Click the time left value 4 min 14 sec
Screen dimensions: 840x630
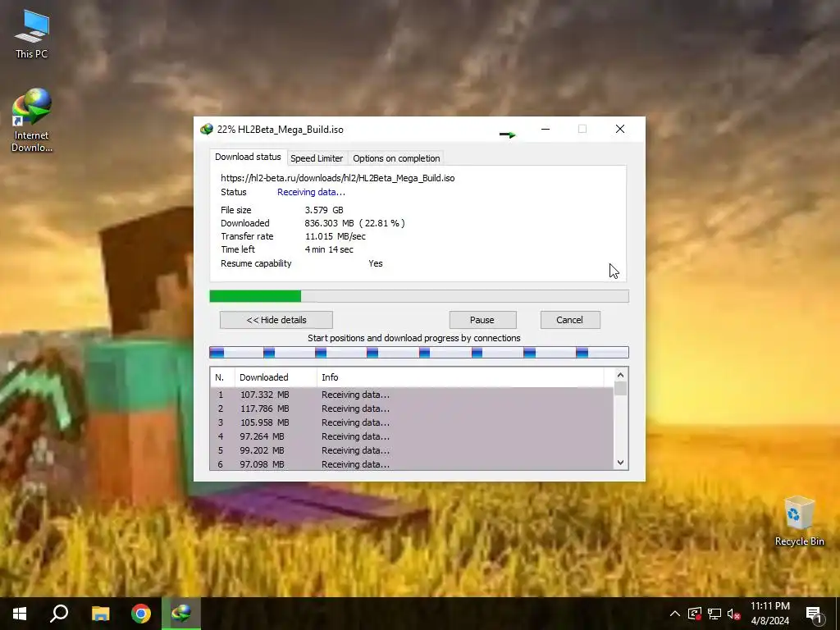click(329, 249)
